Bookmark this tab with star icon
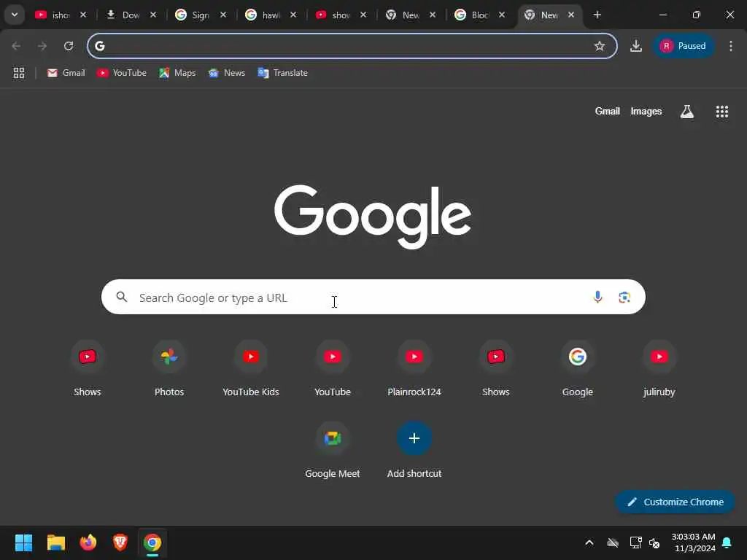The image size is (747, 560). tap(600, 46)
